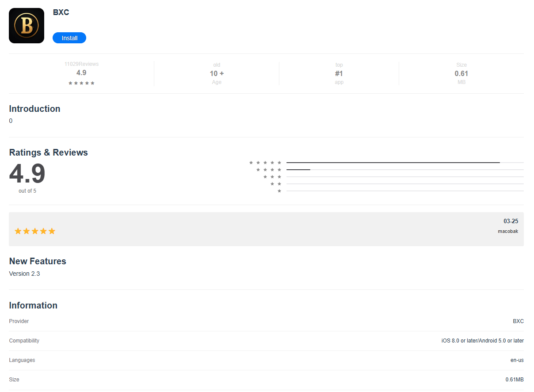Click the Provider value BXC
Image resolution: width=534 pixels, height=392 pixels.
[518, 321]
